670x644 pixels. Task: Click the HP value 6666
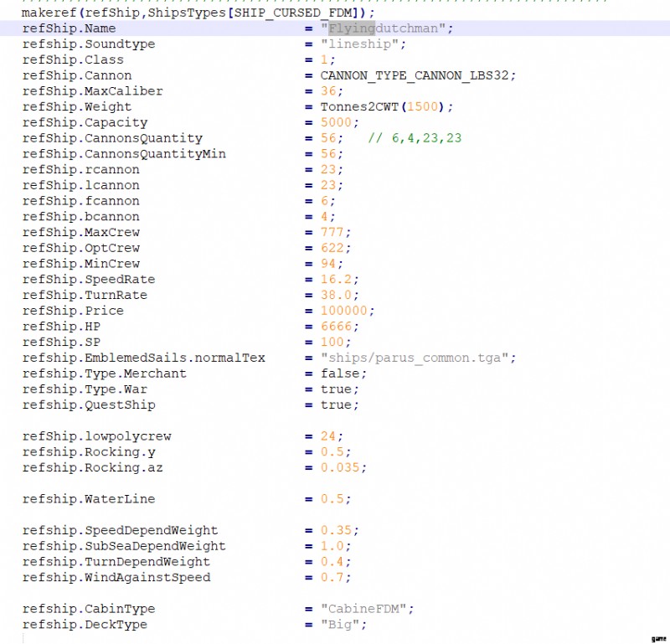[x=336, y=327]
